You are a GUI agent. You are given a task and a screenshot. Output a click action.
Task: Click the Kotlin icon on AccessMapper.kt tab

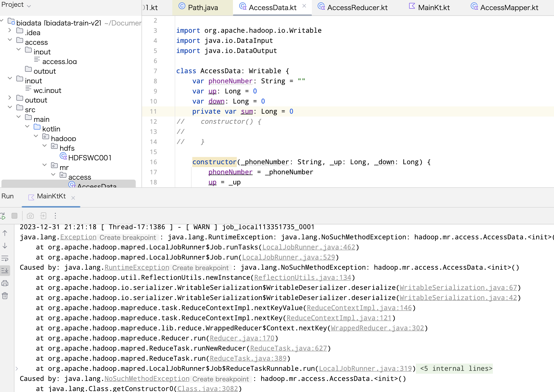pyautogui.click(x=474, y=6)
